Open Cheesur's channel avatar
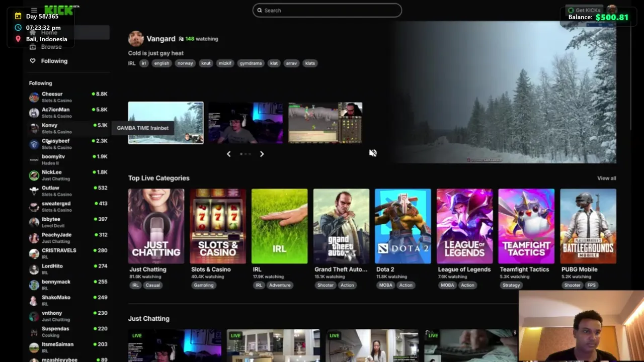The height and width of the screenshot is (362, 644). coord(34,97)
